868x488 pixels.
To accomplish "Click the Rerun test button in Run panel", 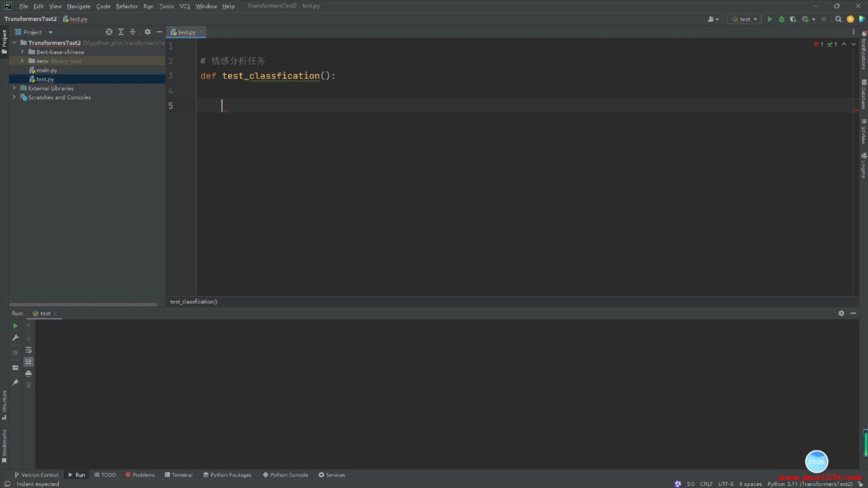I will (x=15, y=326).
